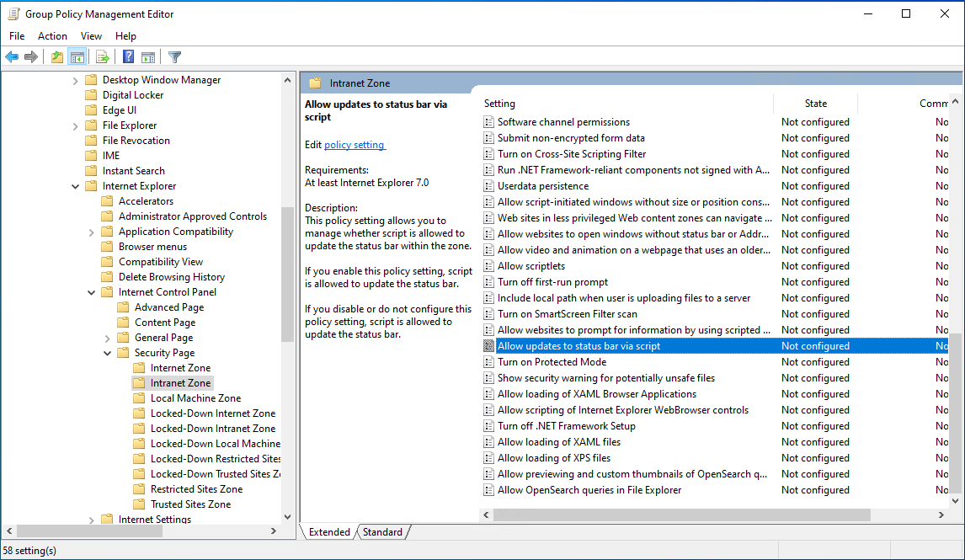The height and width of the screenshot is (560, 965).
Task: Click the tree pane's scroll-up arrow
Action: click(287, 80)
